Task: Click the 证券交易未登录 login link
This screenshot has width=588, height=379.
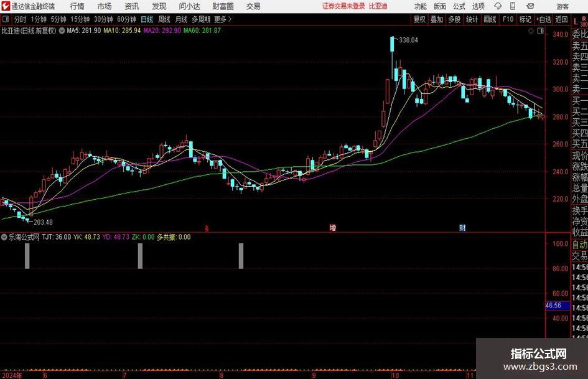Action: click(x=343, y=6)
